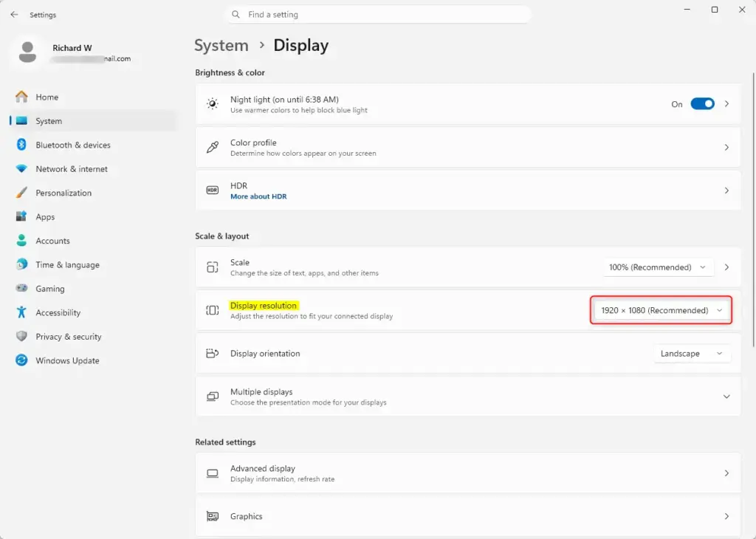Click the Accessibility label in sidebar

point(58,312)
